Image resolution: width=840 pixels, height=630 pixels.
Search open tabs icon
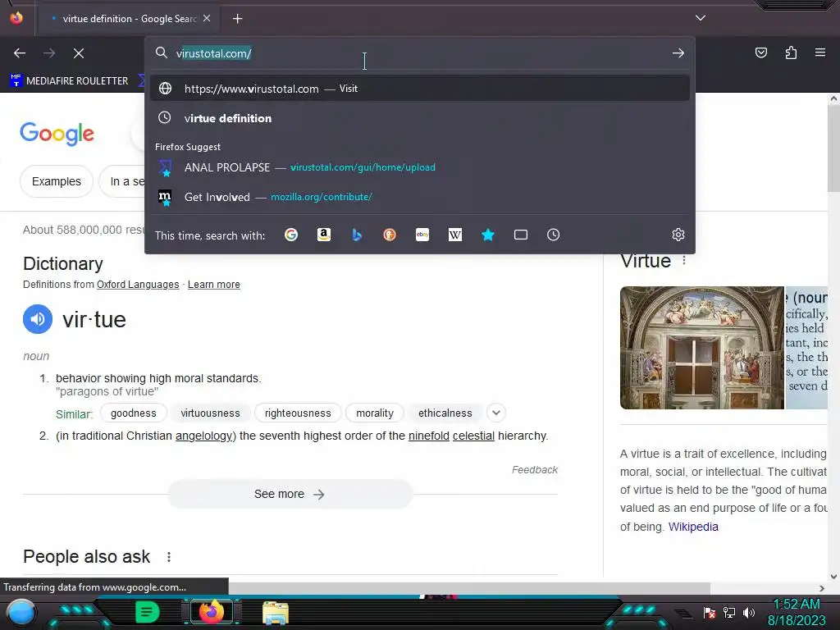point(521,235)
